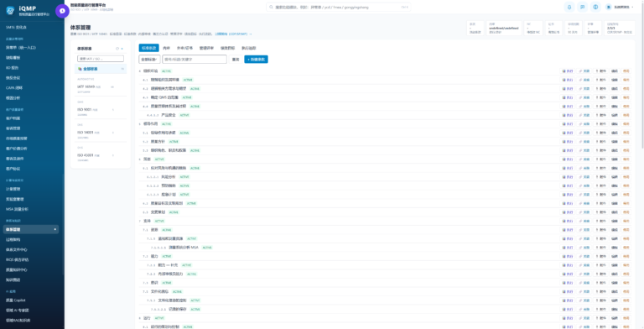
Task: Click the colorful icon beside 全部标准
Action: [80, 69]
